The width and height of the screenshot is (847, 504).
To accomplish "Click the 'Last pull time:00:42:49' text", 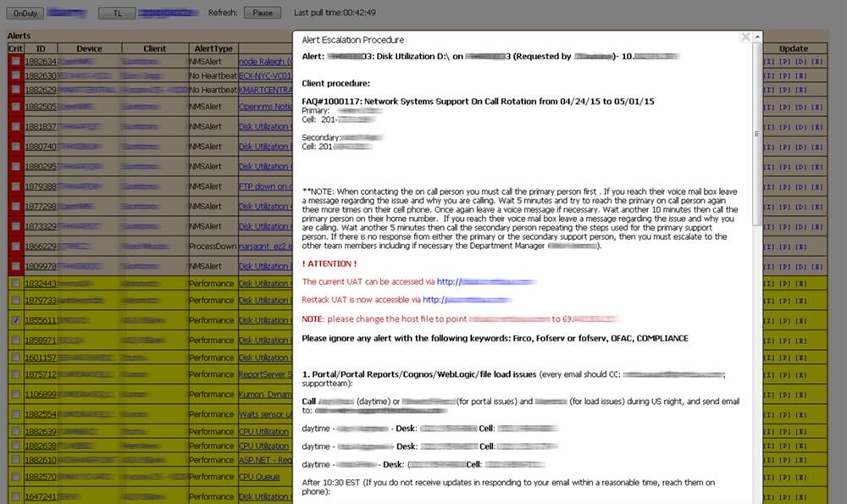I will [x=335, y=13].
